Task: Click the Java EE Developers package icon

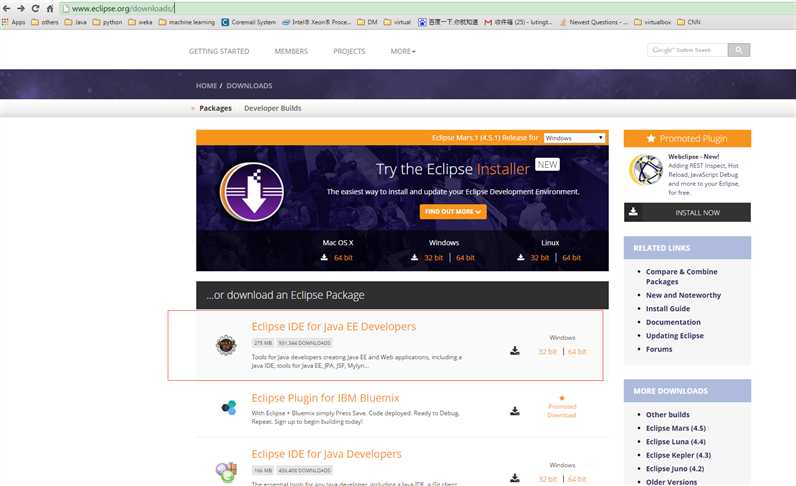Action: click(x=226, y=345)
